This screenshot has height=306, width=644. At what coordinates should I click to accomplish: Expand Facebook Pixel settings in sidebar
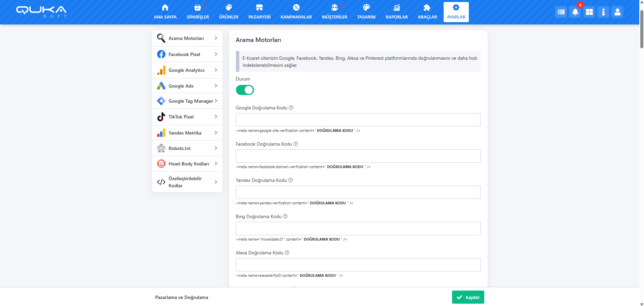pos(187,54)
